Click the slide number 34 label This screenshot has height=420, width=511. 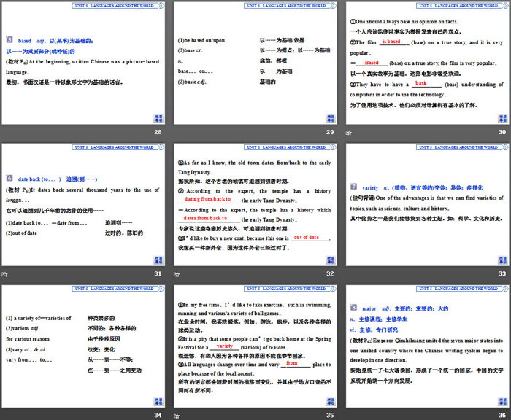[x=158, y=415]
